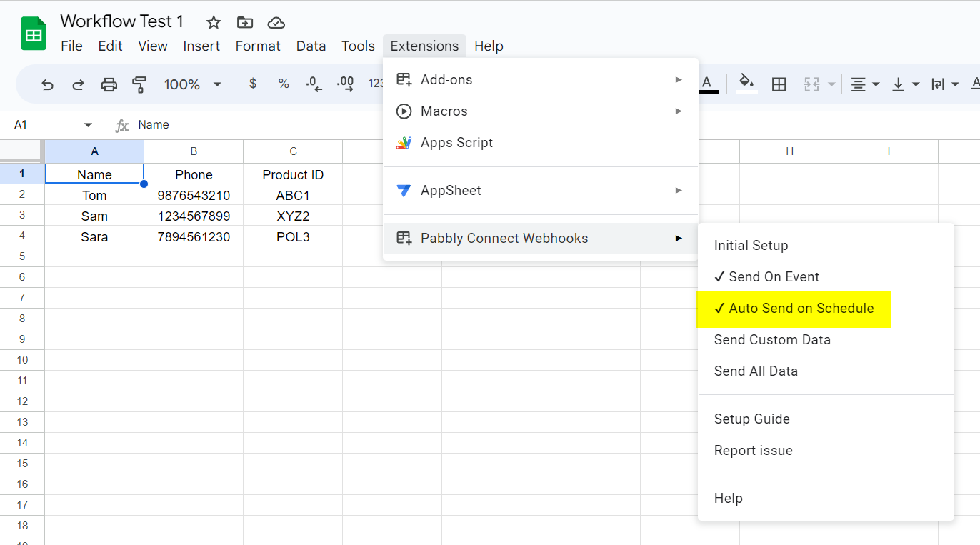Screen dimensions: 980x545
Task: Open the Data menu
Action: 311,46
